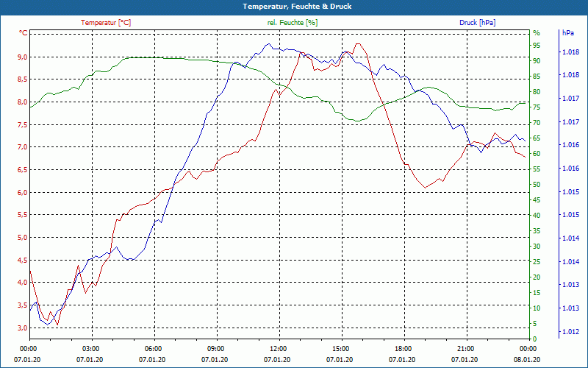588x368 pixels.
Task: Click the chart title 'Temperatur, Feuchte & Druck'
Action: pos(297,7)
